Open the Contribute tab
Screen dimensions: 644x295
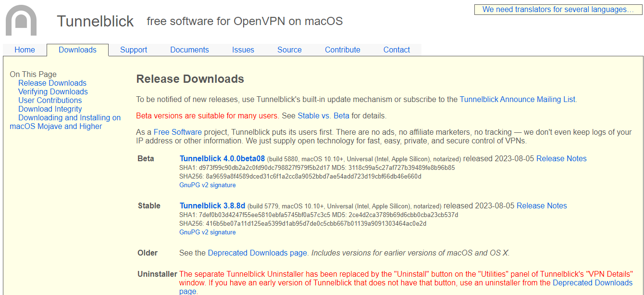coord(342,50)
